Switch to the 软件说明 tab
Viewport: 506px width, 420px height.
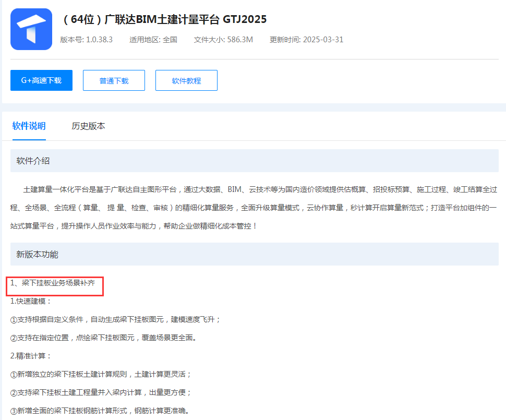point(29,126)
